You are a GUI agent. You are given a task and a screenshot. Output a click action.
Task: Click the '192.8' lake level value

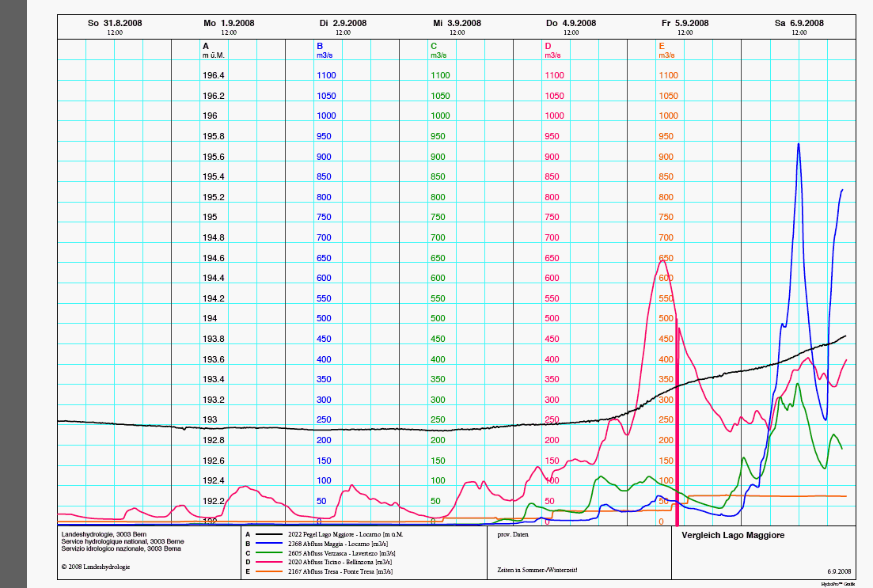214,441
